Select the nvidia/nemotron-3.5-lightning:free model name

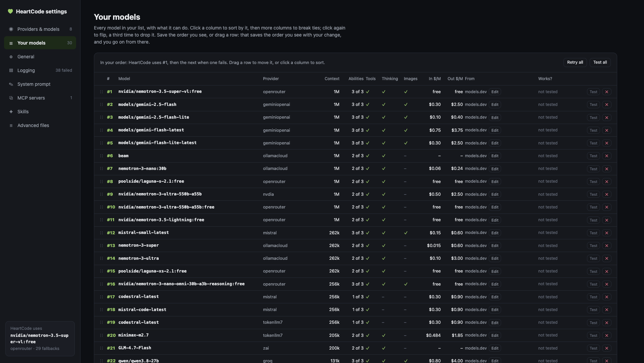pyautogui.click(x=161, y=220)
